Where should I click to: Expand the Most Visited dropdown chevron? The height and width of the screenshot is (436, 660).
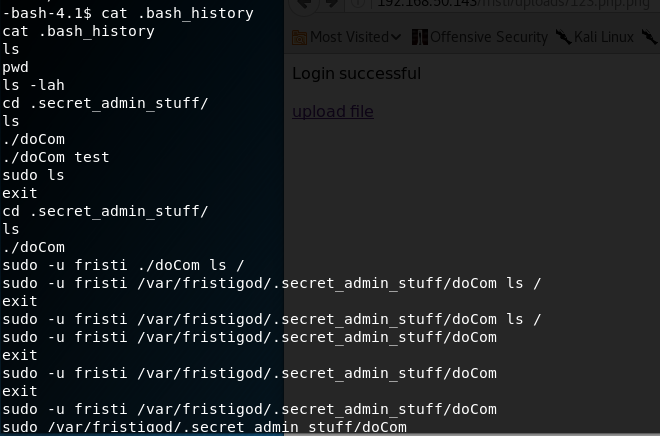(x=396, y=37)
